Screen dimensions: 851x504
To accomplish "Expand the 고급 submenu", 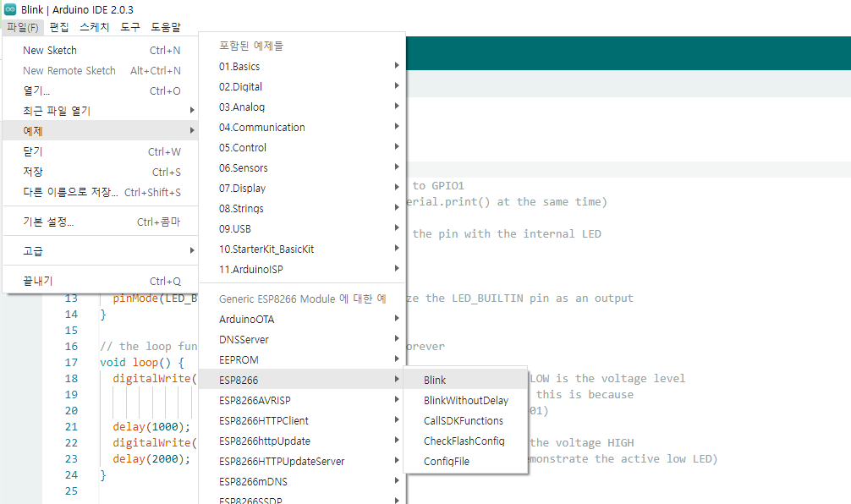I will coord(101,250).
